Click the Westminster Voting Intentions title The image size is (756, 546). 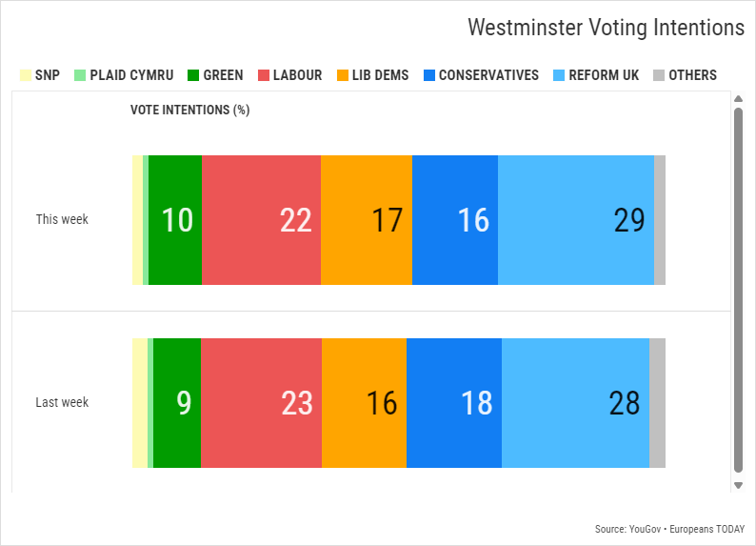[x=607, y=28]
